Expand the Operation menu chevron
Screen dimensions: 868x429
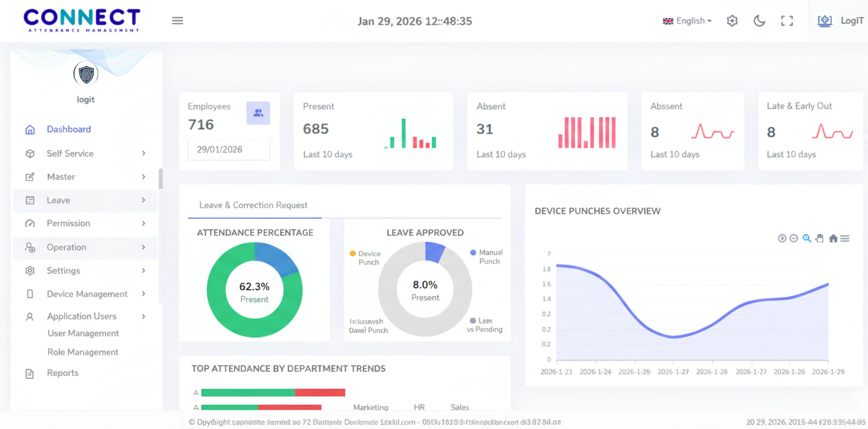tap(143, 247)
